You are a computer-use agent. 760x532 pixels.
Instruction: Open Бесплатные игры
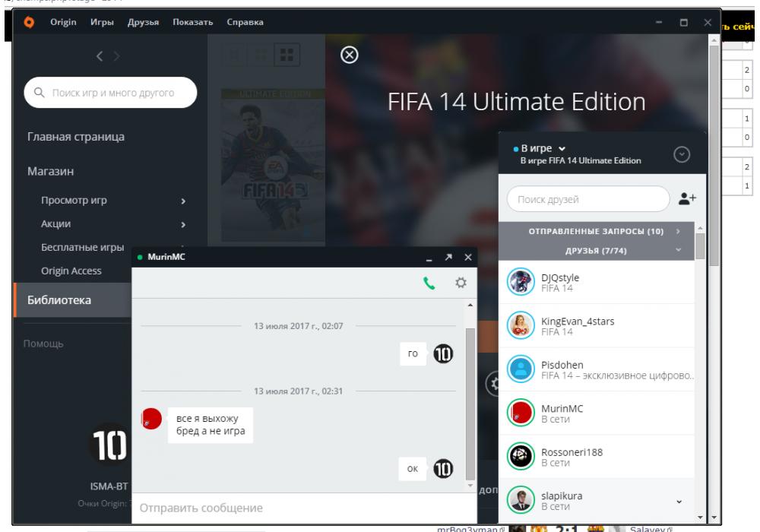tap(82, 247)
